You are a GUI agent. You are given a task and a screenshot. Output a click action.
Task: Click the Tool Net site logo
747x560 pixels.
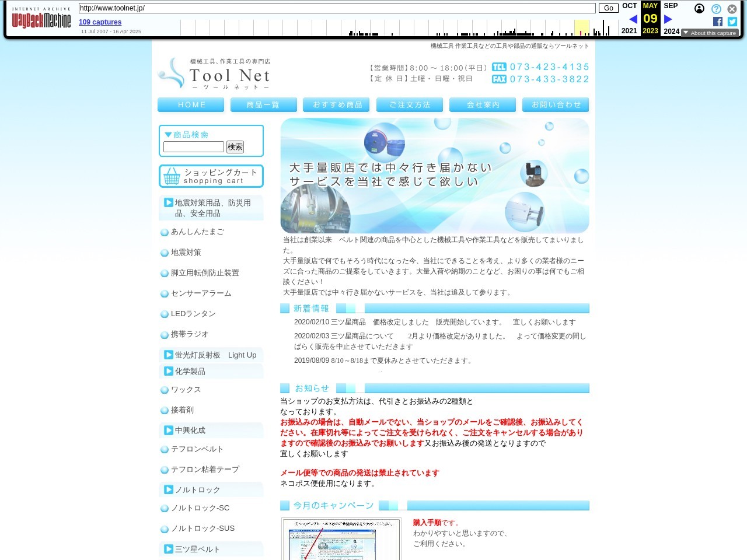click(214, 73)
